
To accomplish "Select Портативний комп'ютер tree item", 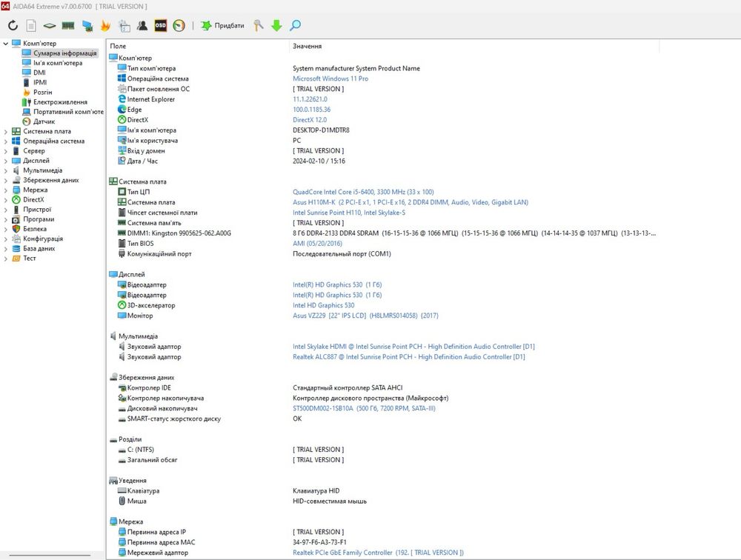I will tap(68, 112).
